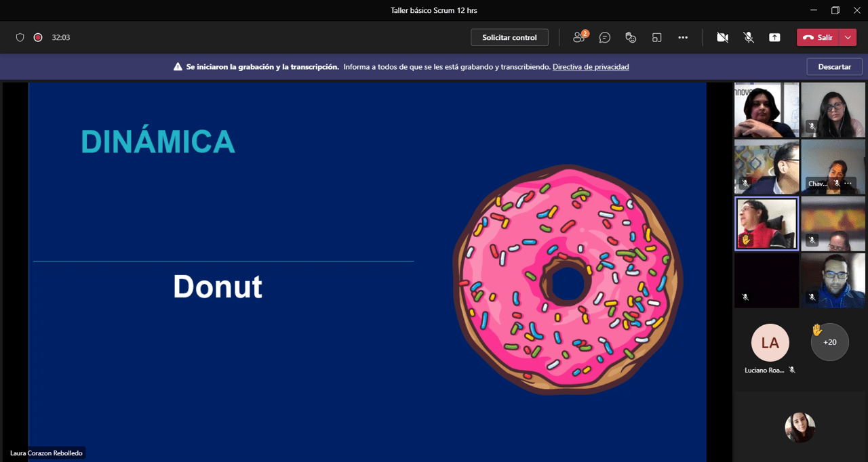Turn on the camera
The width and height of the screenshot is (868, 462).
(722, 38)
